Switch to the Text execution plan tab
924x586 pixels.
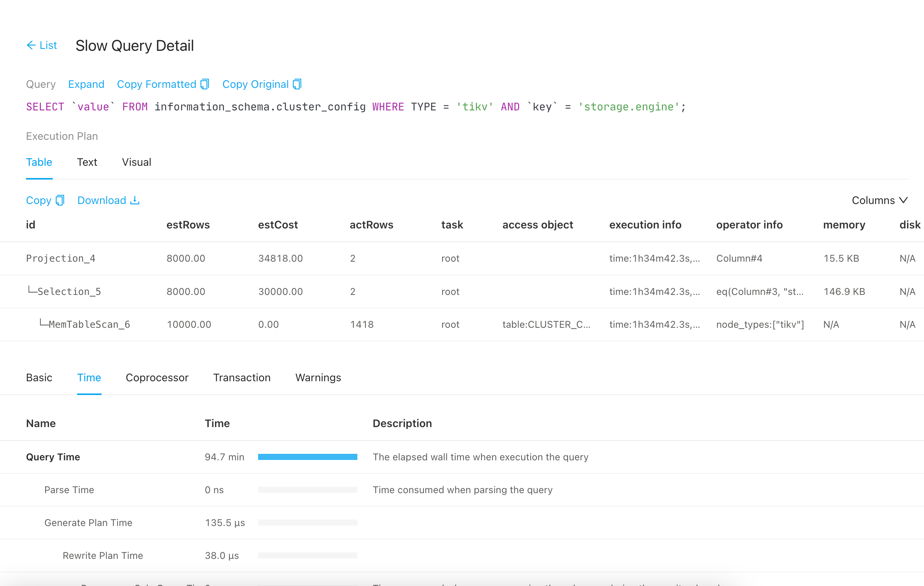87,162
